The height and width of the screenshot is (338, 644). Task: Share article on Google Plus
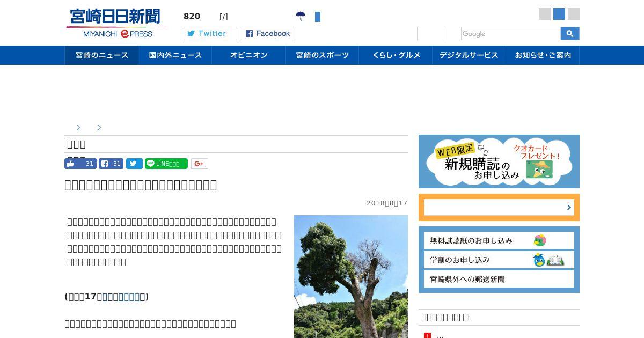[199, 164]
